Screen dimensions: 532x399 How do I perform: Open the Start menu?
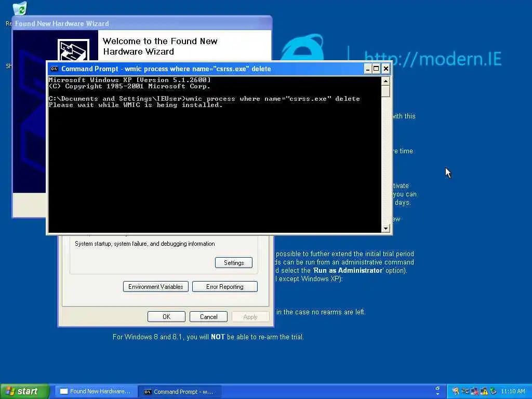point(24,391)
